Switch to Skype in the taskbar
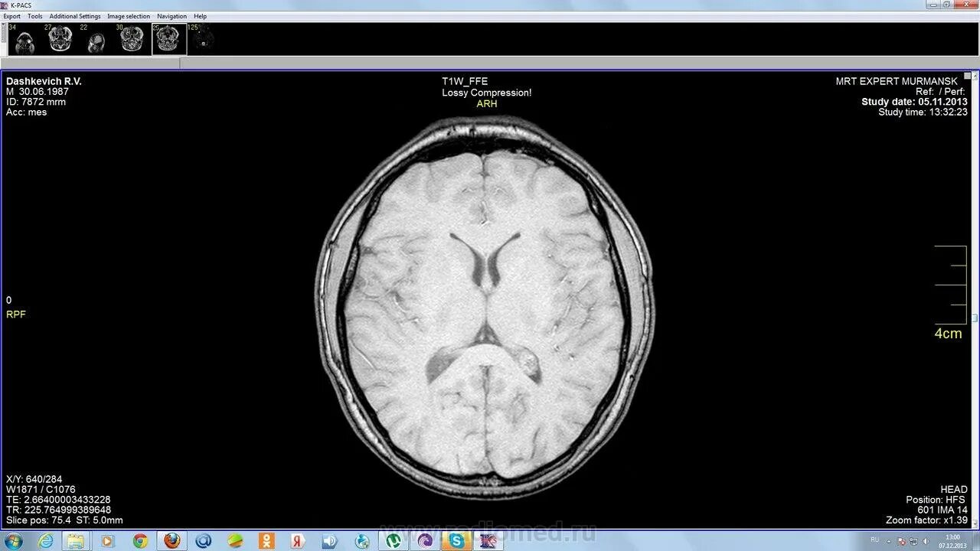980x551 pixels. (457, 541)
